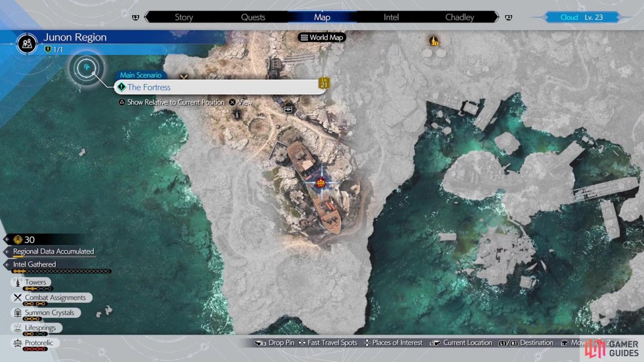Click the Current Location stick icon
The width and height of the screenshot is (644, 362).
click(435, 343)
